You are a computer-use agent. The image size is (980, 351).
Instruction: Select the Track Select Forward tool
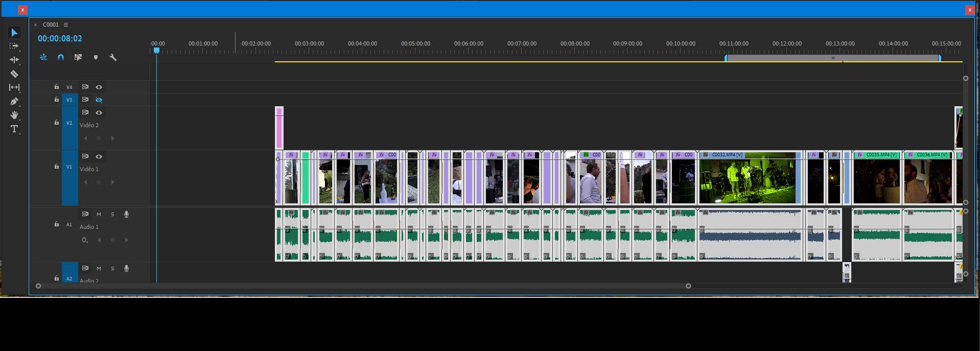coord(14,46)
